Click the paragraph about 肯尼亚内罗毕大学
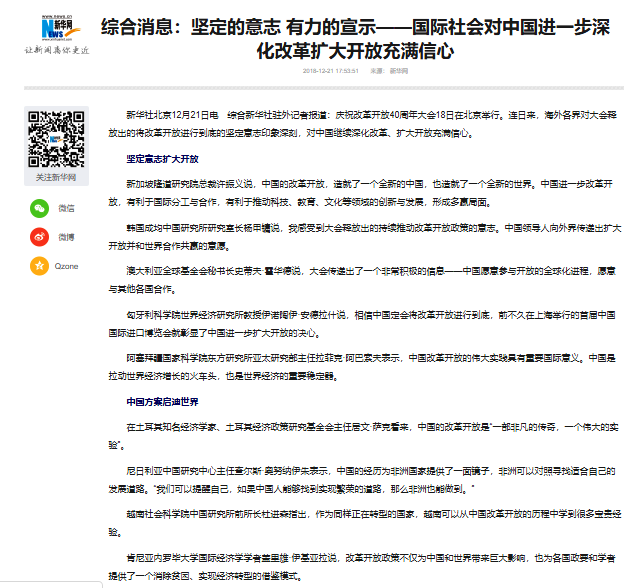631x588 pixels. click(362, 567)
